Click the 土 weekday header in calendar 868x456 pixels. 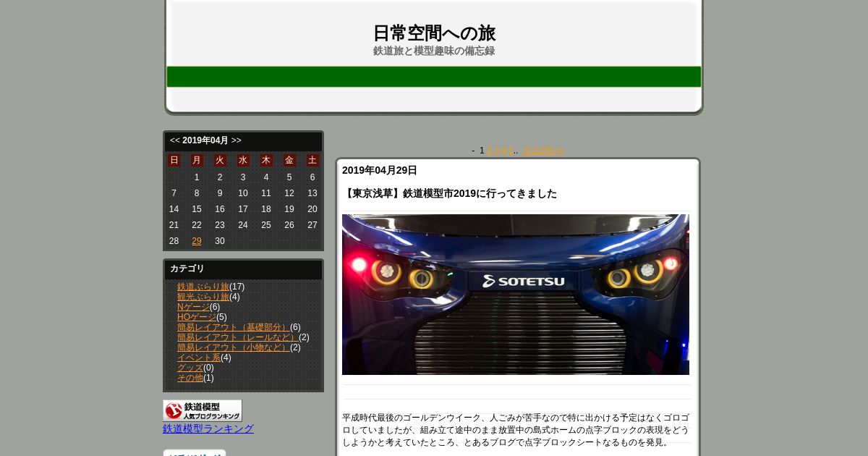click(x=312, y=160)
